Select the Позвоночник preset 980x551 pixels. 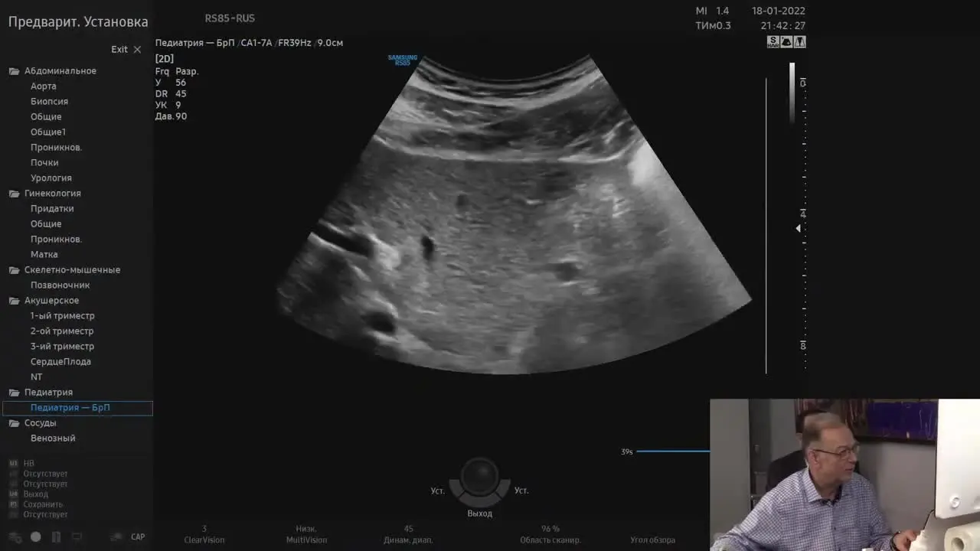click(60, 285)
